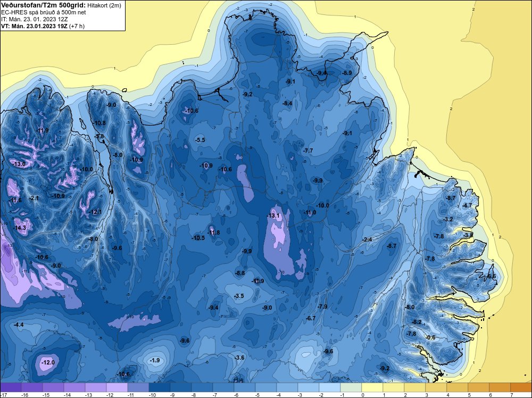Click the -8.8 temperature label
Image resolution: width=532 pixels, height=398 pixels.
(x=240, y=273)
